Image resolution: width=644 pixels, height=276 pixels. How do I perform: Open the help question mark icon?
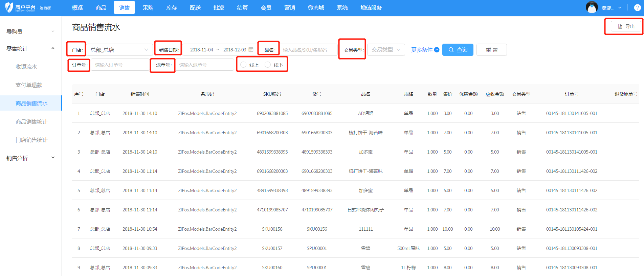coord(637,8)
